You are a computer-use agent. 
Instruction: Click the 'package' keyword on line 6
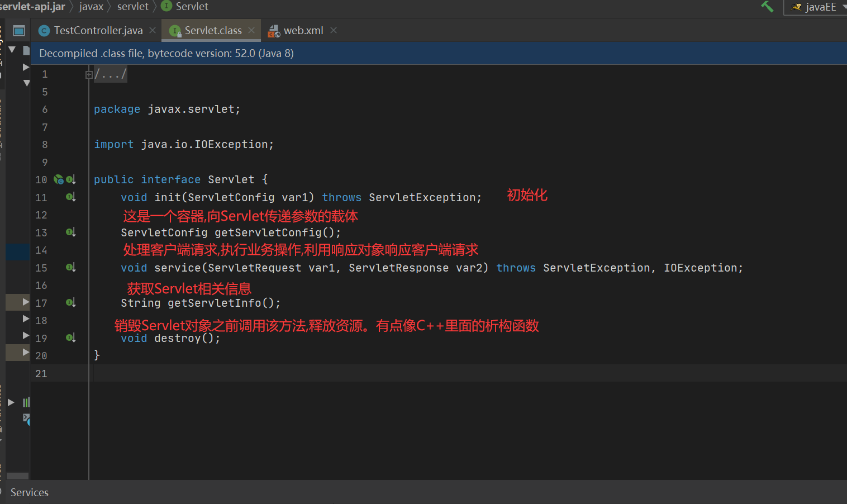tap(117, 110)
